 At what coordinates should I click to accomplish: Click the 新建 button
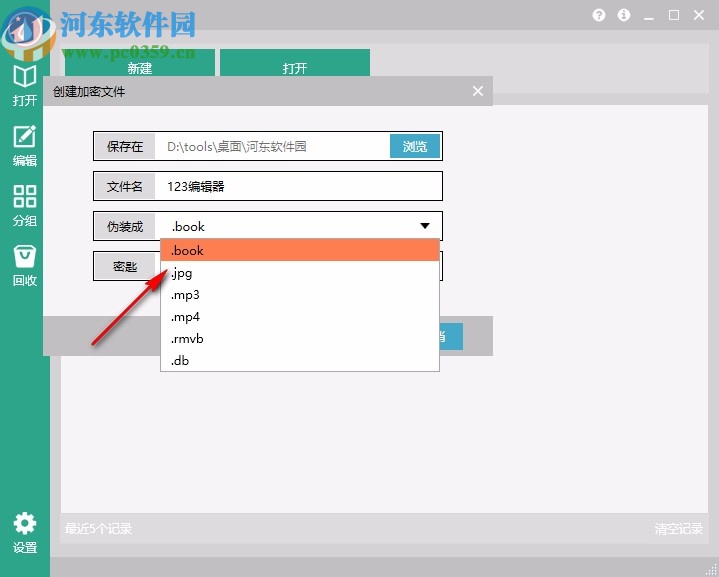coord(140,63)
